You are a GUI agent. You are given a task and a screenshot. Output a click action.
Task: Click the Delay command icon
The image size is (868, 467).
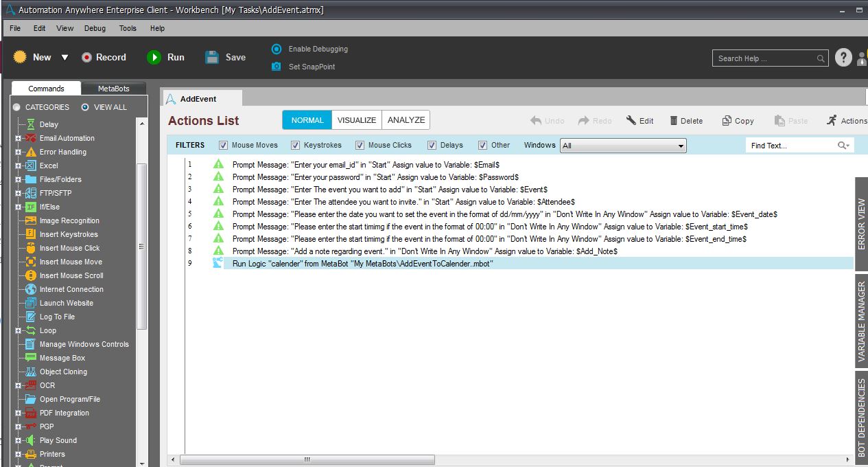pyautogui.click(x=31, y=124)
